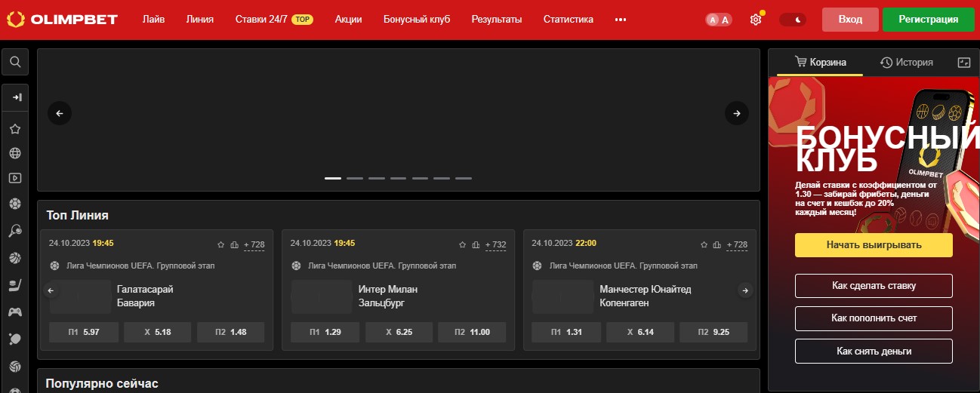Open the search icon in the sidebar
The image size is (980, 393).
[15, 62]
